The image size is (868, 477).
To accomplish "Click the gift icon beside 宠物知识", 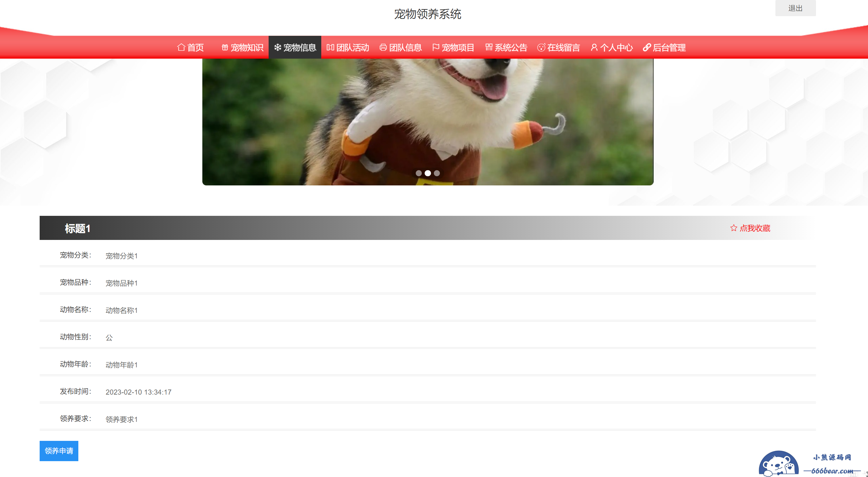I will click(225, 48).
